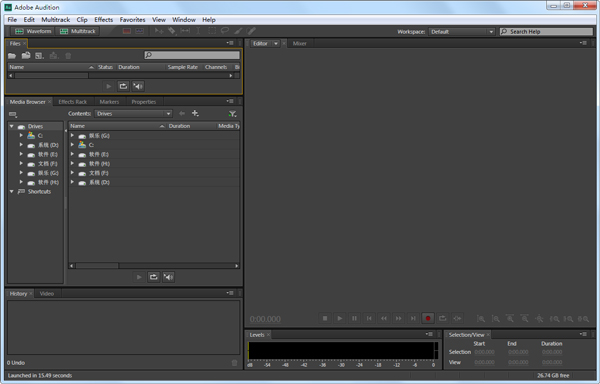Open the Workspace Default dropdown
600x384 pixels.
462,32
